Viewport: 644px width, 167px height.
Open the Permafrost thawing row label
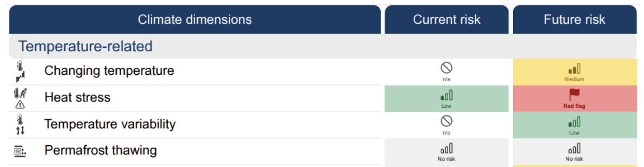pyautogui.click(x=100, y=150)
